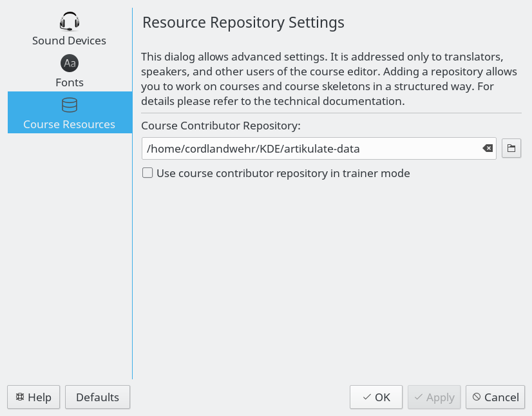
Task: Switch to Sound Devices settings page
Action: point(70,29)
